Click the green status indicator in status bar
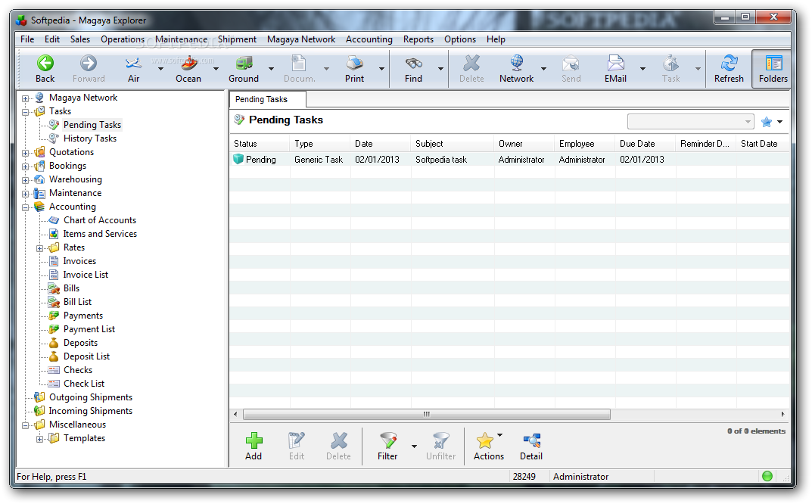This screenshot has height=504, width=812. point(767,476)
